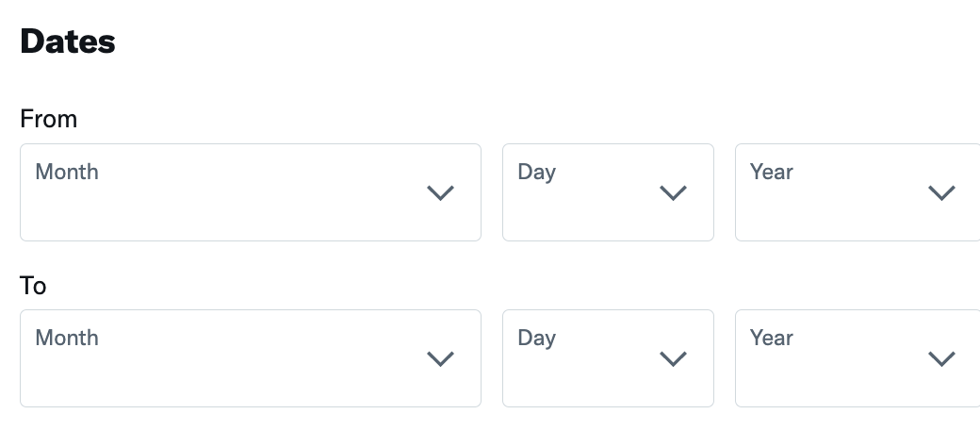This screenshot has height=447, width=980.
Task: Click the Day placeholder text under From
Action: pyautogui.click(x=537, y=172)
